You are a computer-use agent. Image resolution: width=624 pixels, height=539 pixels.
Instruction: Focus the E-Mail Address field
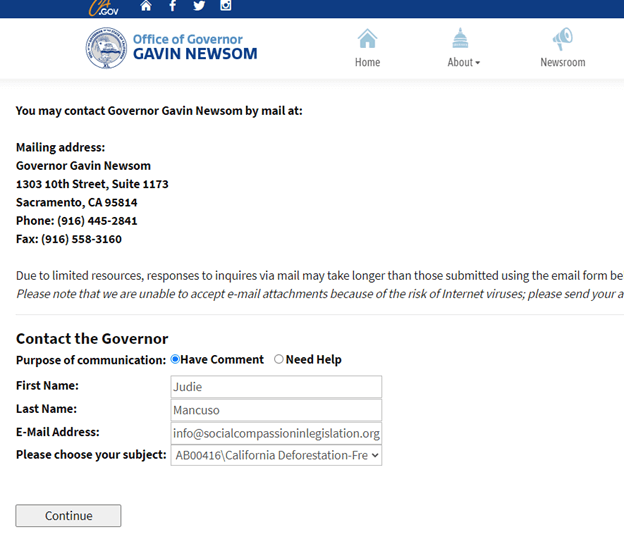point(276,433)
